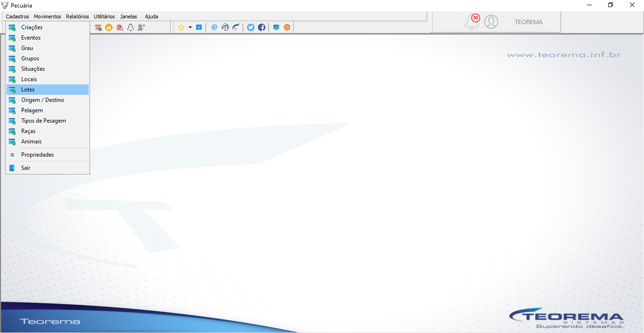Choose Grau in the dropdown menu
Image resolution: width=644 pixels, height=333 pixels.
click(48, 48)
